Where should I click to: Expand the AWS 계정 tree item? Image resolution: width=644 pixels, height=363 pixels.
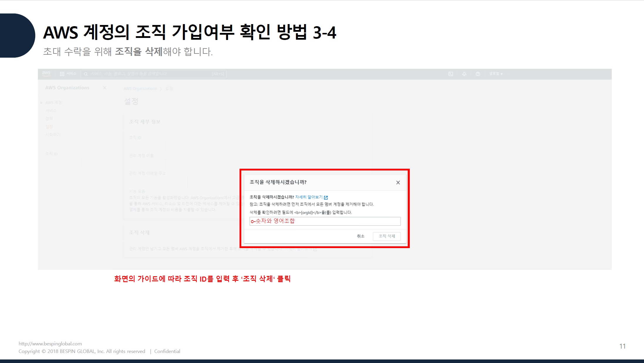click(41, 103)
